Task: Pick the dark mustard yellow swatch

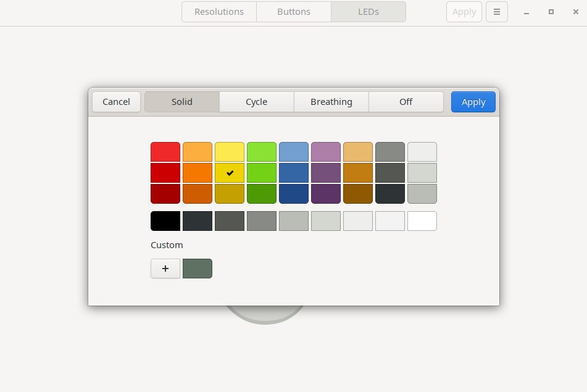Action: point(230,194)
